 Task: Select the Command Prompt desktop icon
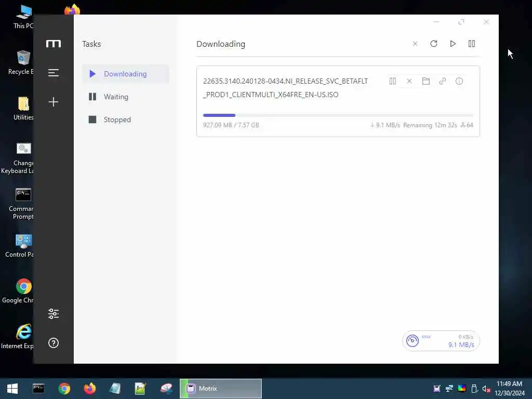23,204
